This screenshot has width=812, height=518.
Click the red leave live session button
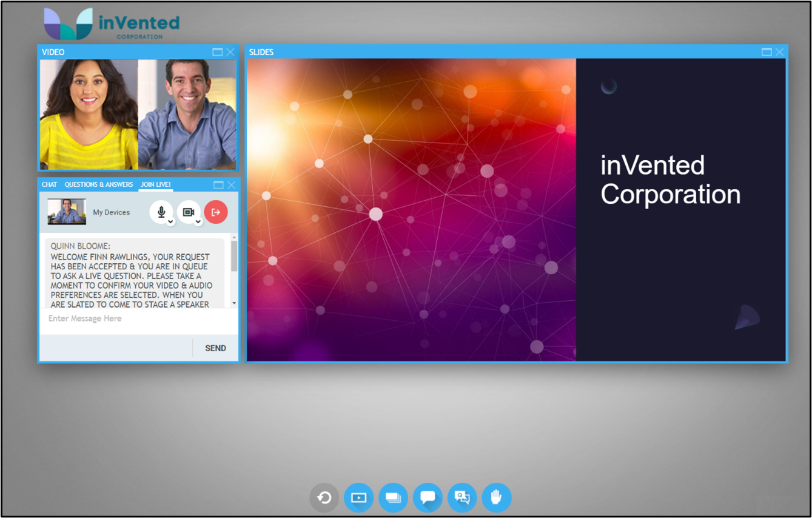(216, 212)
